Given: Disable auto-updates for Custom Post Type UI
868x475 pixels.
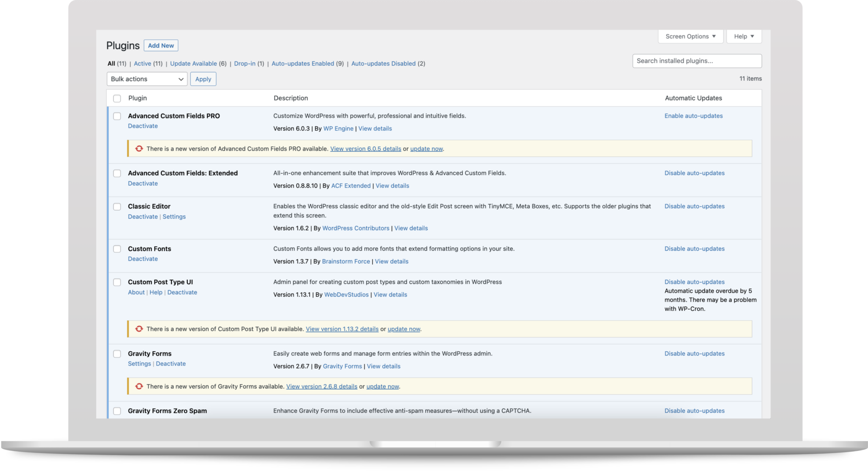Looking at the screenshot, I should point(694,282).
